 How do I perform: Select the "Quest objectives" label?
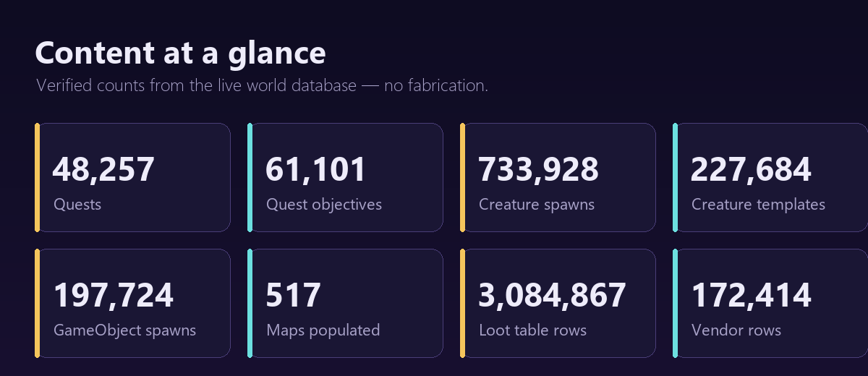324,205
